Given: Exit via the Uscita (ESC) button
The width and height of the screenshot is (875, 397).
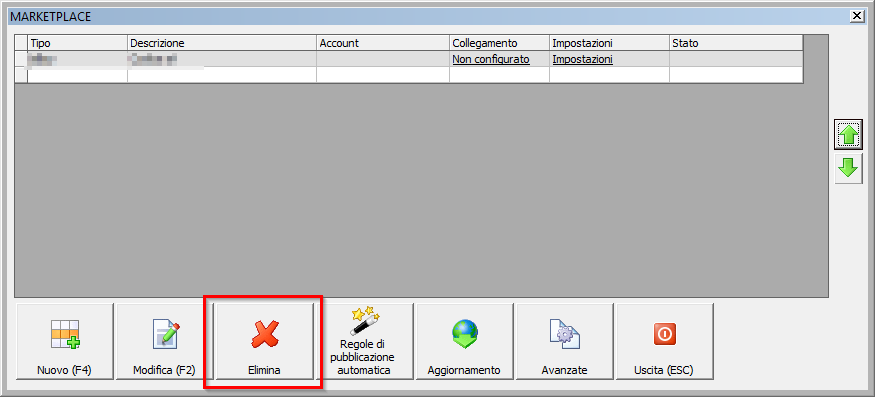Looking at the screenshot, I should (x=664, y=341).
